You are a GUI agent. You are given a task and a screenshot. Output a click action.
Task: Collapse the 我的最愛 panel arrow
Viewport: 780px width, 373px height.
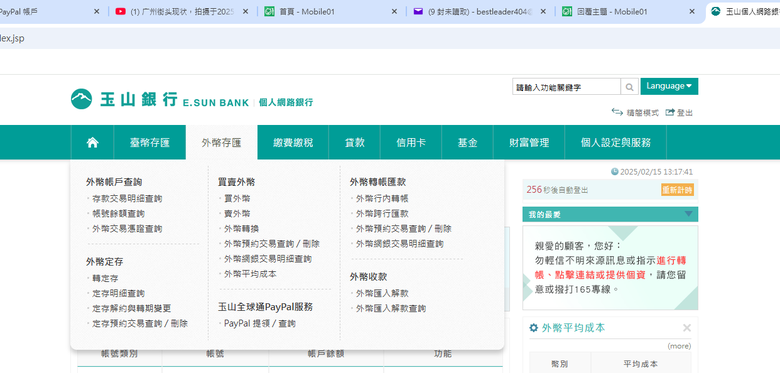pyautogui.click(x=688, y=214)
